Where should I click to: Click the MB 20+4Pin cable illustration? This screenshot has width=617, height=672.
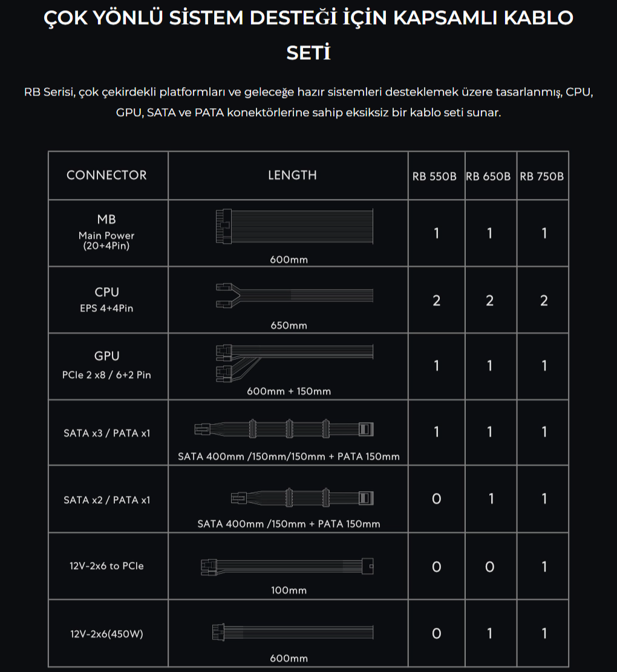(x=295, y=226)
